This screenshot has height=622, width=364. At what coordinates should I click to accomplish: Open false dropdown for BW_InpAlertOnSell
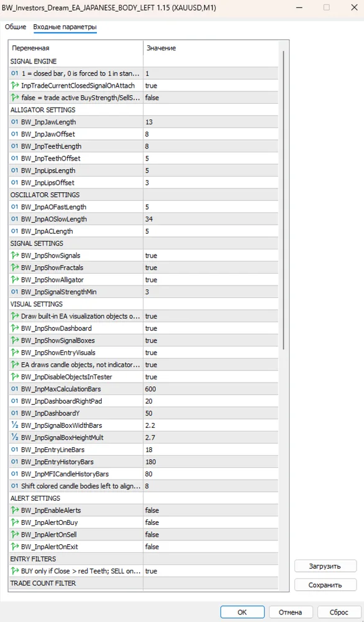[211, 534]
